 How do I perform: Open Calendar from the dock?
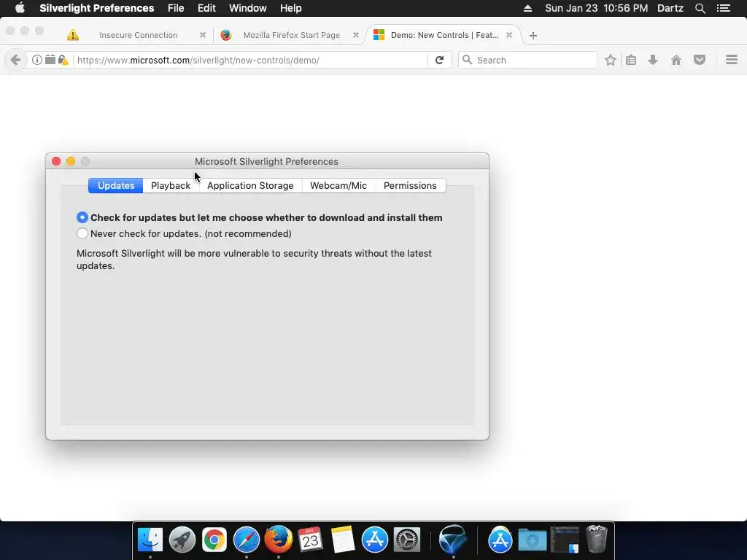[x=310, y=540]
